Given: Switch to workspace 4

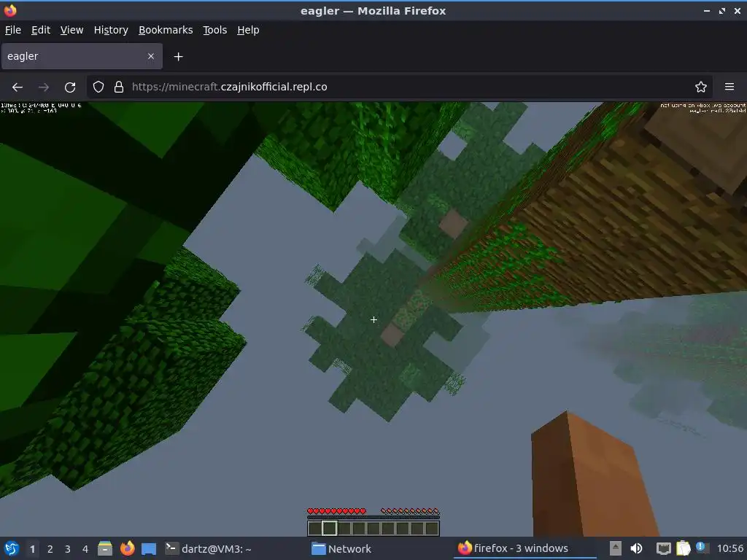Looking at the screenshot, I should 85,549.
